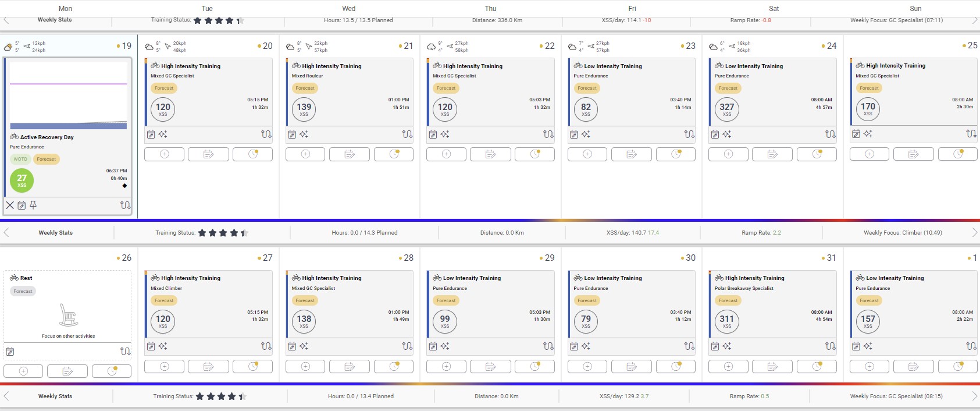This screenshot has width=980, height=411.
Task: Click left chevron of bottom Weekly Stats bar
Action: [6, 396]
